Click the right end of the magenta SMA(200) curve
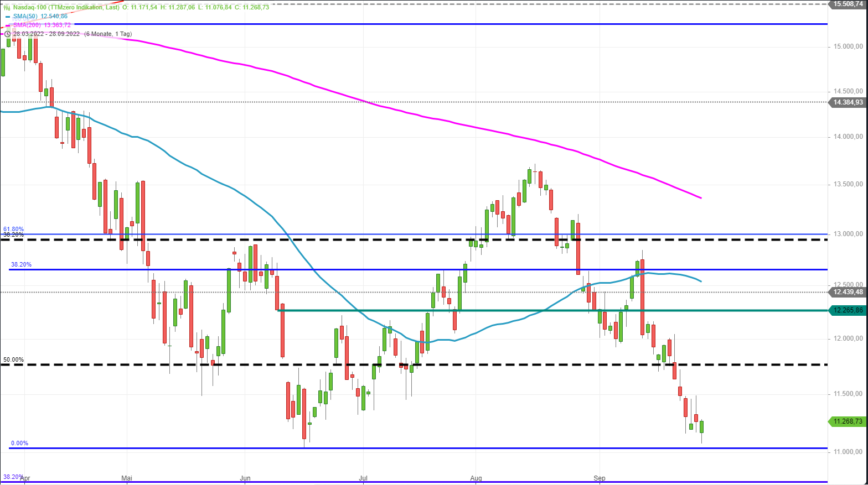The height and width of the screenshot is (485, 868). pyautogui.click(x=700, y=197)
